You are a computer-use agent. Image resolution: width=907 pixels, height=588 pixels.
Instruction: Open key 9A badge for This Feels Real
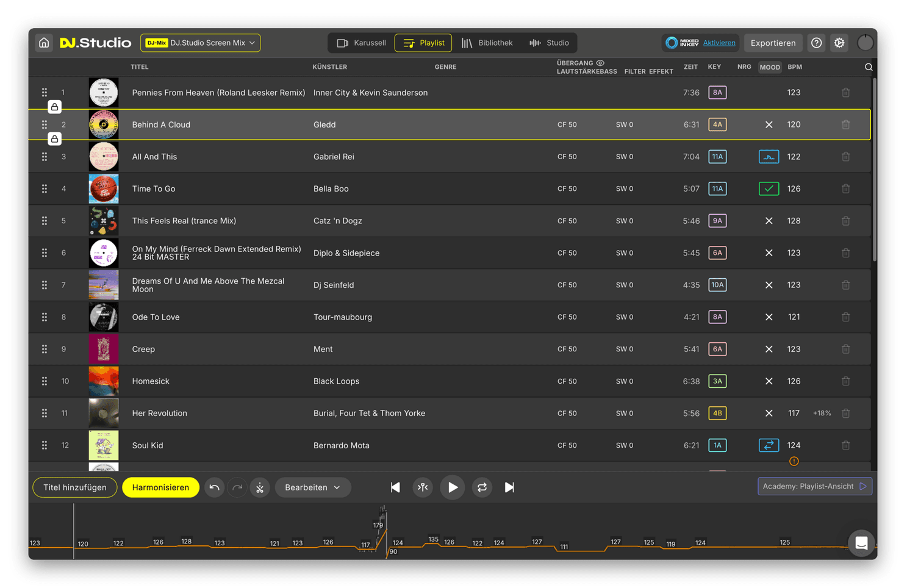pos(717,221)
